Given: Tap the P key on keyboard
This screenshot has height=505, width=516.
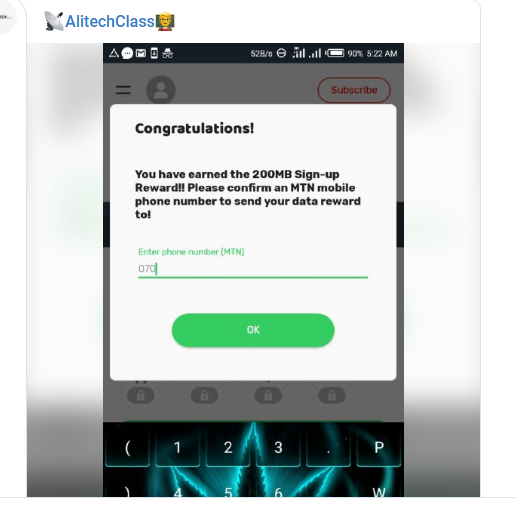Looking at the screenshot, I should pos(379,447).
